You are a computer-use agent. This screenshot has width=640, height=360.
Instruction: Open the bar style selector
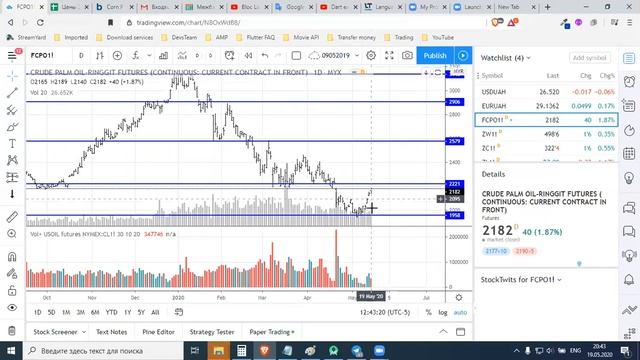(x=100, y=56)
